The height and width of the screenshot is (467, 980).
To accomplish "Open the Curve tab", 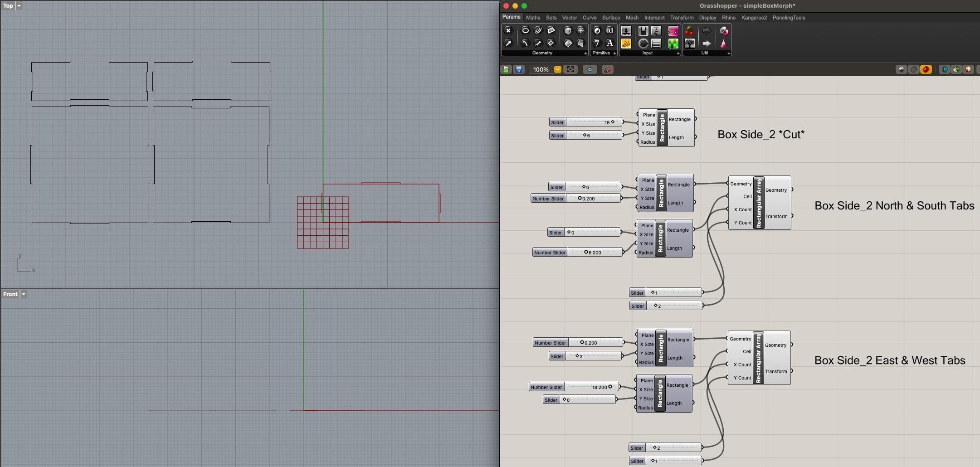I will (x=590, y=18).
